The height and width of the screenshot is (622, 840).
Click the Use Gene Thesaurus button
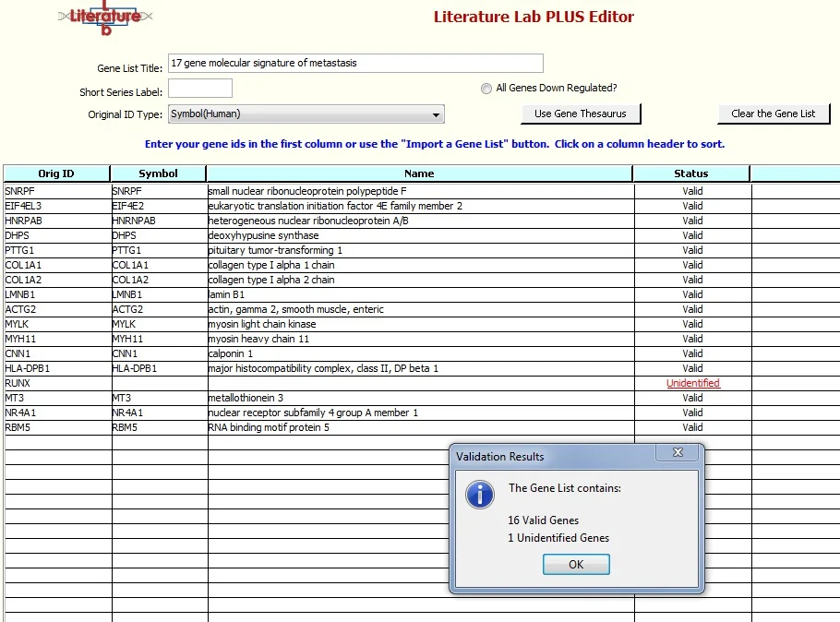point(581,114)
